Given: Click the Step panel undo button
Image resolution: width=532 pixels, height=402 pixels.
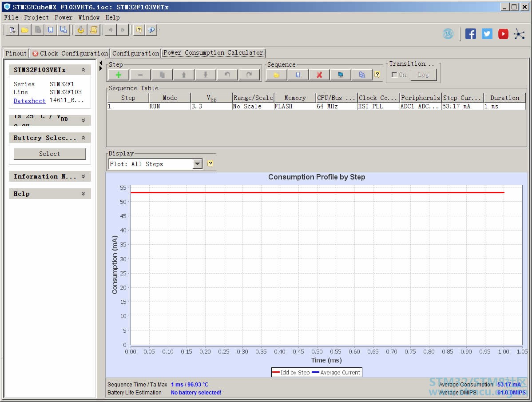Looking at the screenshot, I should coord(227,75).
